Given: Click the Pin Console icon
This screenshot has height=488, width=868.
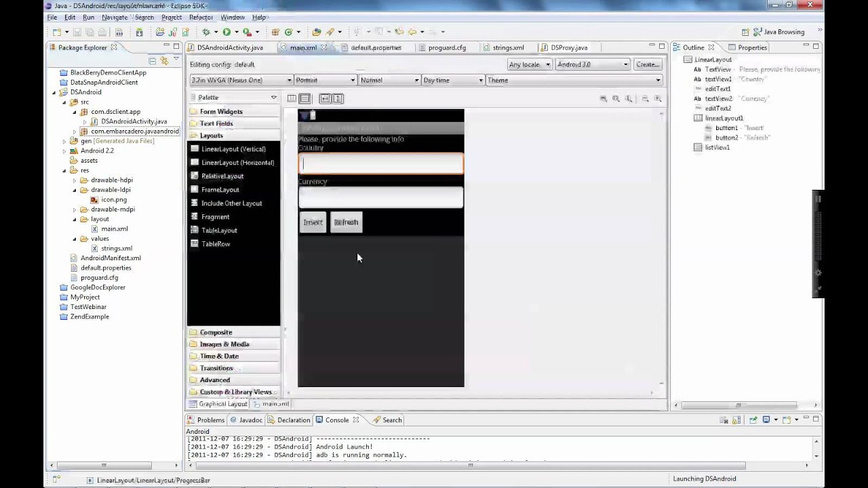Looking at the screenshot, I should (x=753, y=420).
